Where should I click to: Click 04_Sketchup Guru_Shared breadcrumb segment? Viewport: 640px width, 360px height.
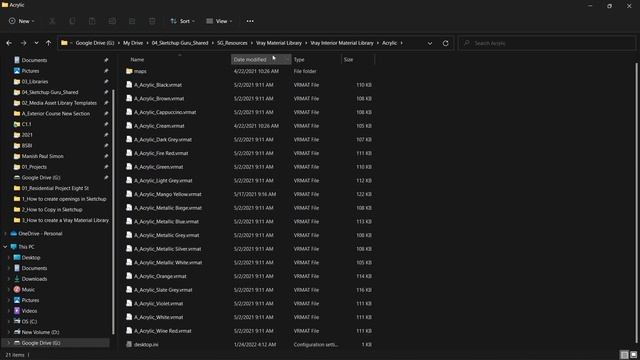180,43
